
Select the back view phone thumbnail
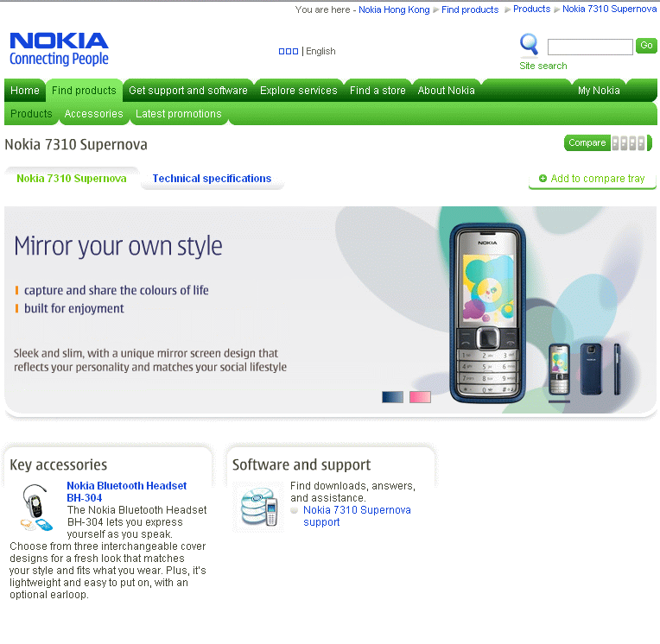click(x=591, y=369)
